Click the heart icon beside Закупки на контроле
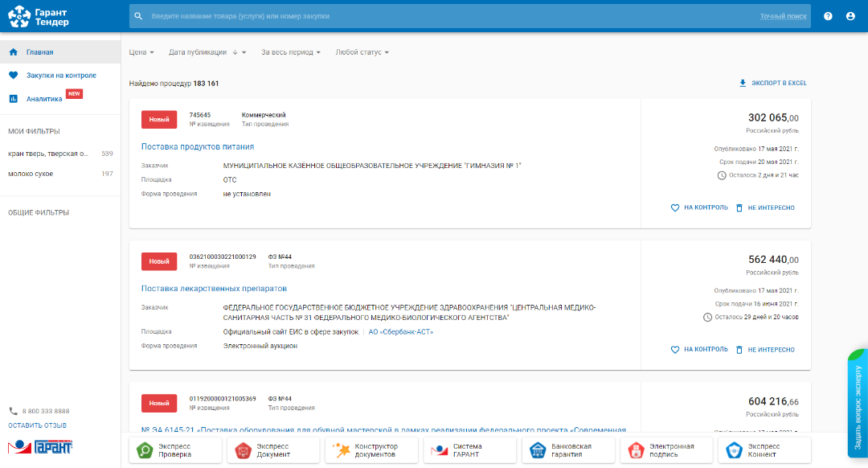 [14, 76]
